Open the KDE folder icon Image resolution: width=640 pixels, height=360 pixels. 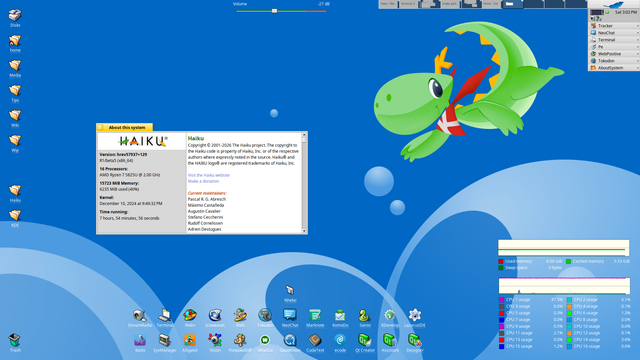coord(15,215)
